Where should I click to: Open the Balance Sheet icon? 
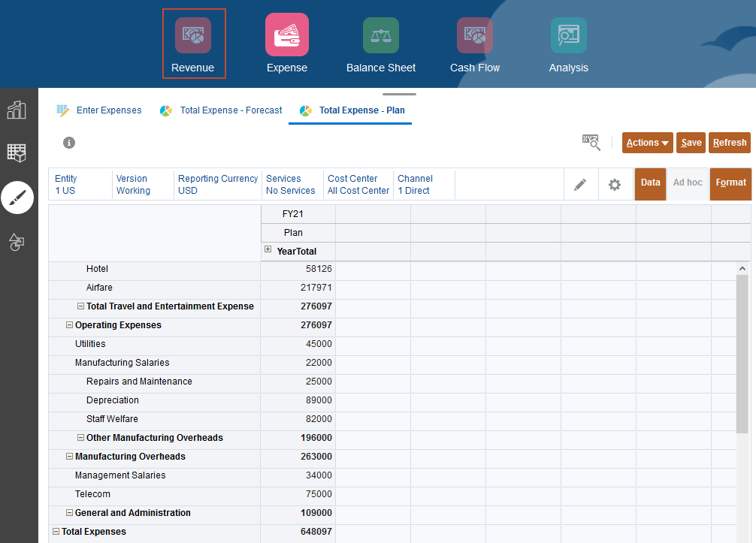(x=380, y=35)
